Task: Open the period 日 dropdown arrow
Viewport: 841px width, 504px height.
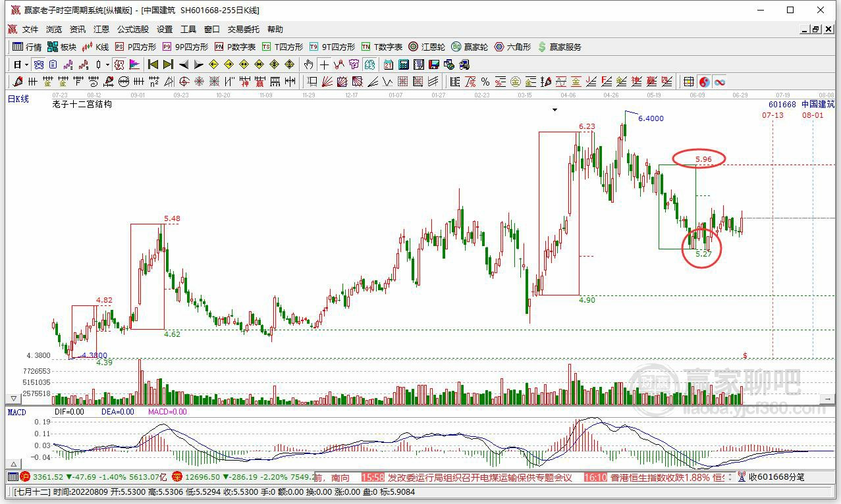Action: pos(26,64)
